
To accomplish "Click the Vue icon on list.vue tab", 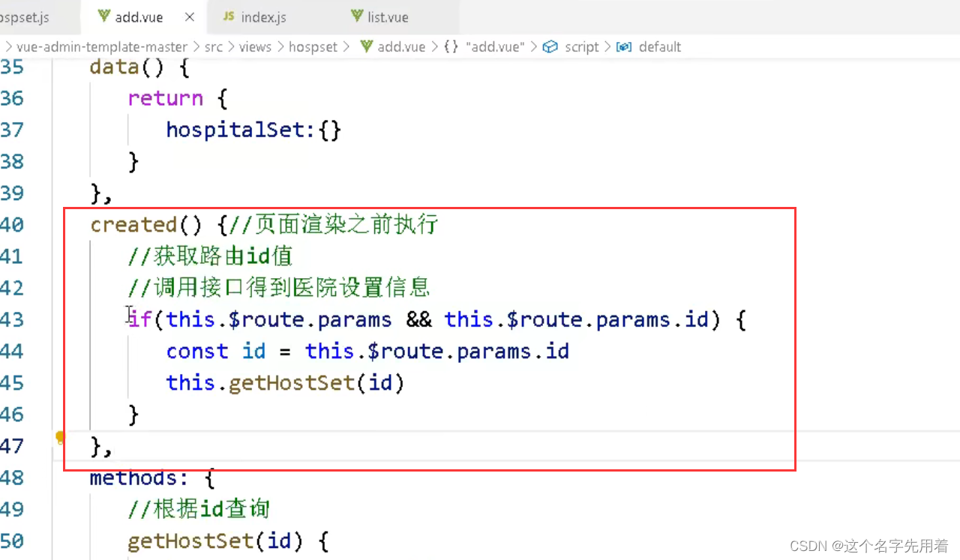I will tap(355, 16).
